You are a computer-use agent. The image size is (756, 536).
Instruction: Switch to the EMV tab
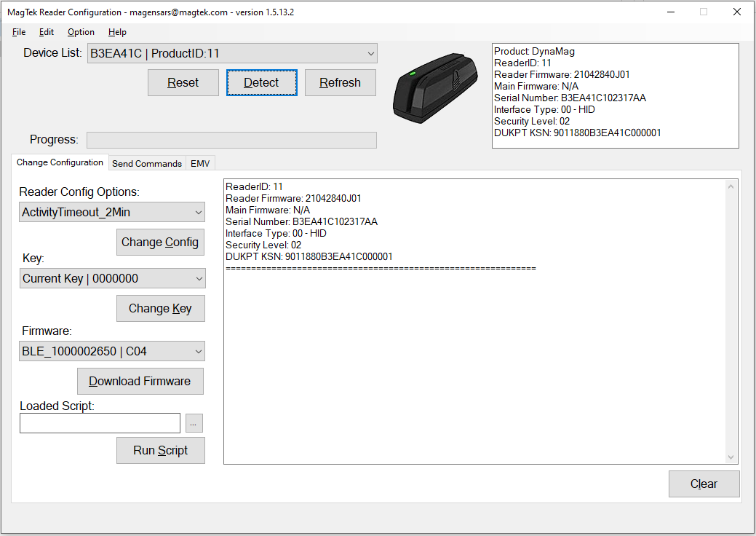click(200, 164)
